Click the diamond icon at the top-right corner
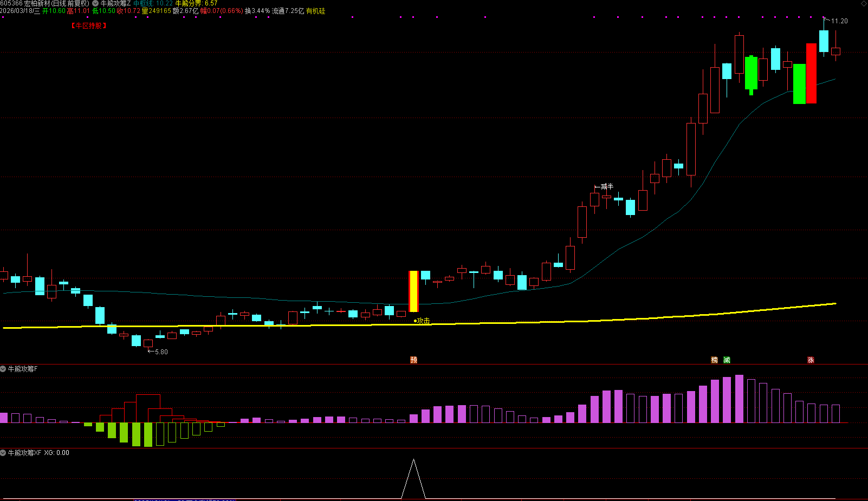Screen dimensions: 868x501 (863, 4)
